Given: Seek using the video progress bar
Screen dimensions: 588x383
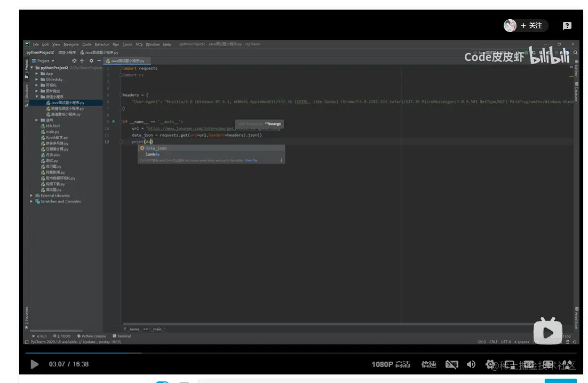Looking at the screenshot, I should [x=301, y=353].
